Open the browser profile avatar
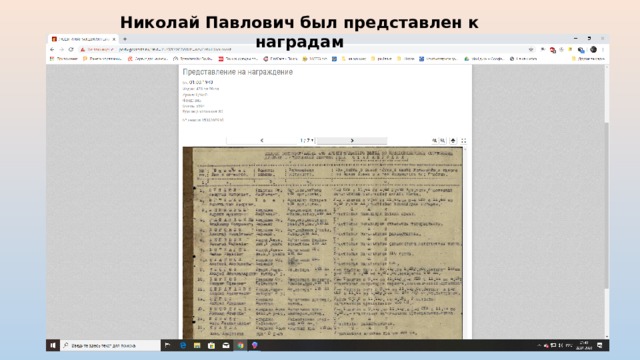This screenshot has width=640, height=360. 593,49
